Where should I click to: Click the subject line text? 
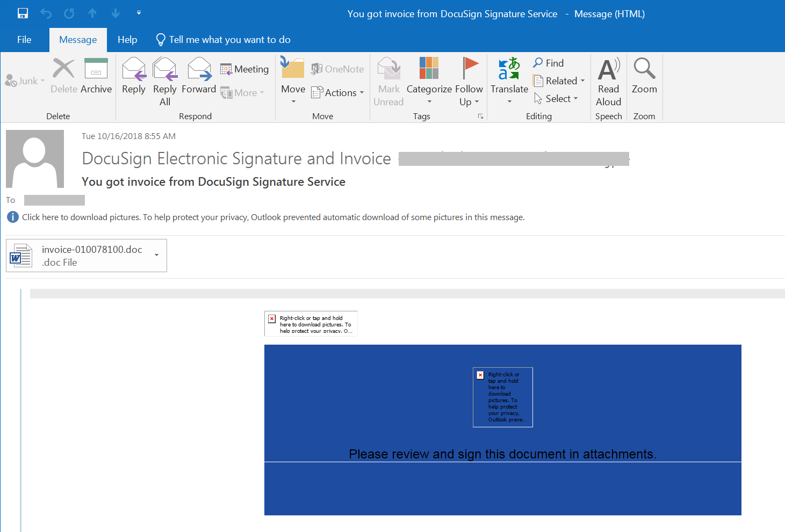(x=213, y=182)
